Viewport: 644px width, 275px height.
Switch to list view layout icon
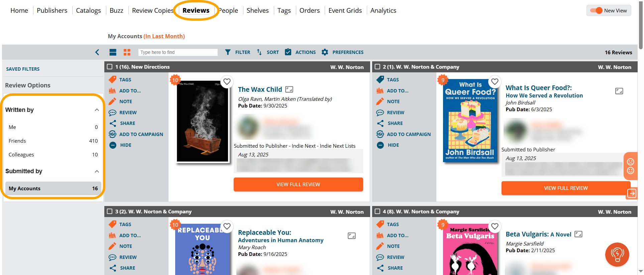pyautogui.click(x=113, y=52)
